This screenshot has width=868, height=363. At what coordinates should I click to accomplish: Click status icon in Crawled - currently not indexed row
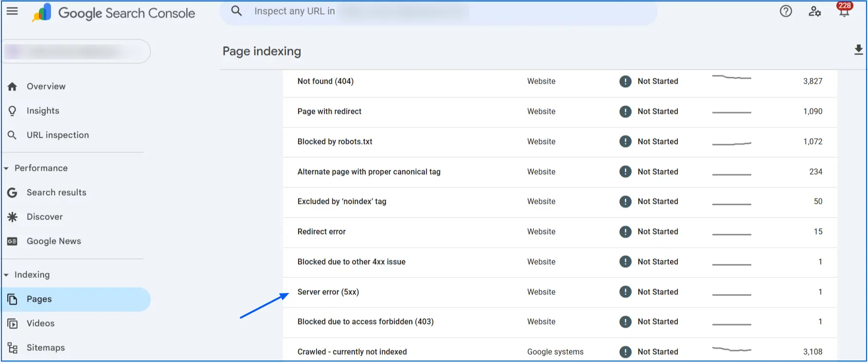point(625,352)
